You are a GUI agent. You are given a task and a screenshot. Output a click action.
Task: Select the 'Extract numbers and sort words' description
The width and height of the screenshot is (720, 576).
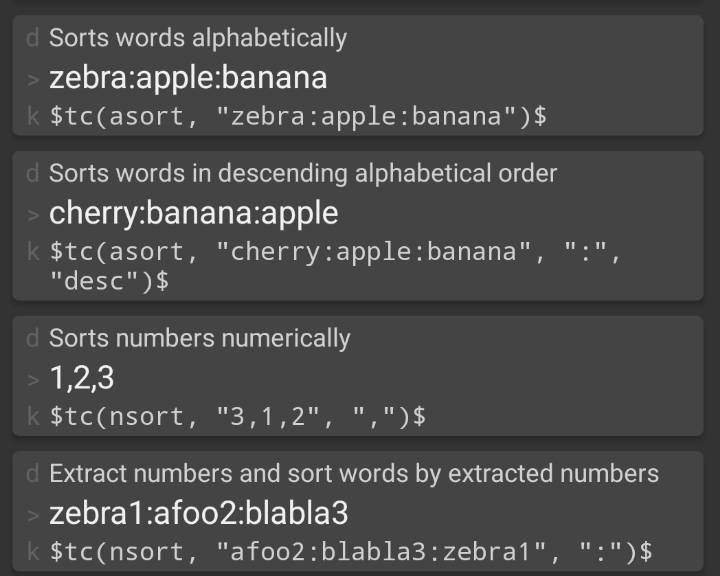click(x=354, y=474)
